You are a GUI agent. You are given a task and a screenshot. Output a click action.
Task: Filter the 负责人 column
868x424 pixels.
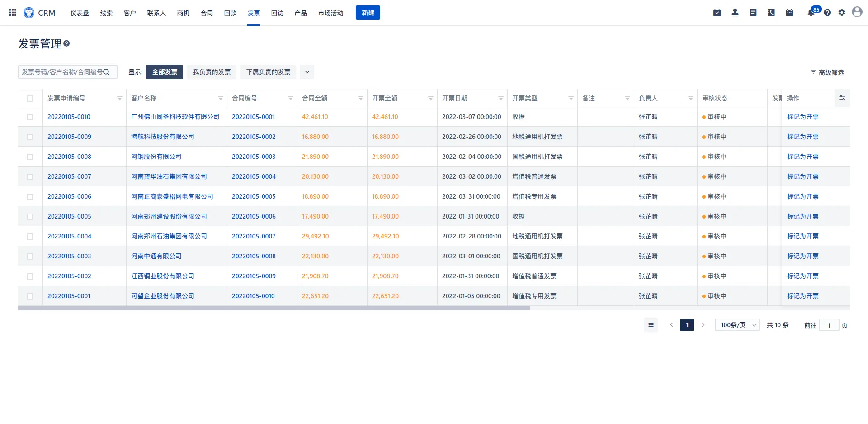tap(691, 98)
